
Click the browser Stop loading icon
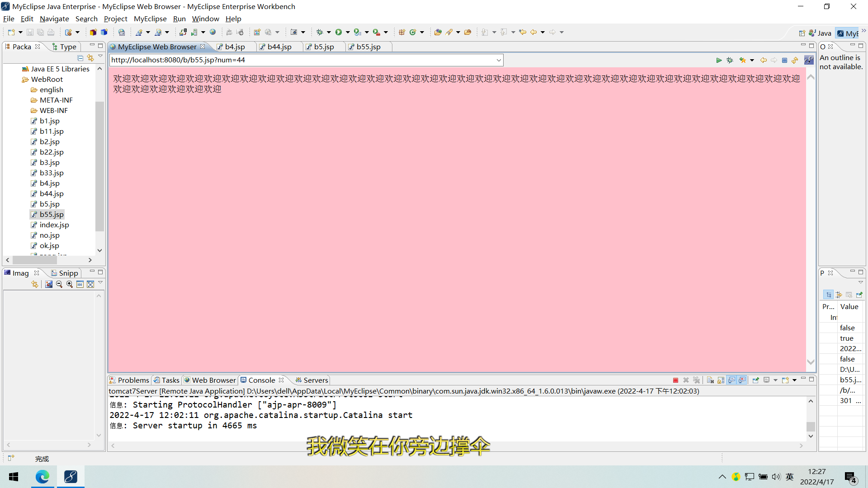[x=785, y=60]
